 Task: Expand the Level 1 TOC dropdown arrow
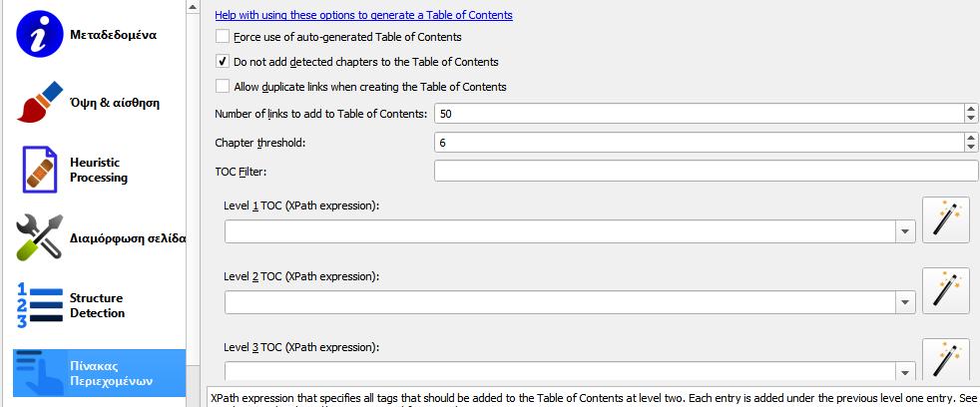click(904, 232)
